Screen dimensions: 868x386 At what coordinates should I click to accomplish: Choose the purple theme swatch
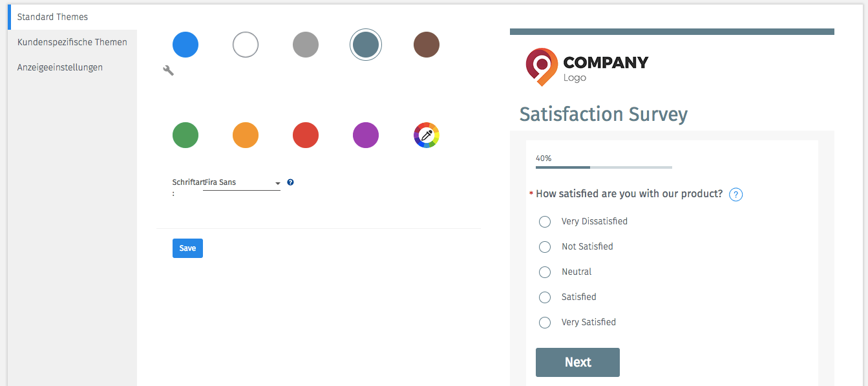point(366,135)
